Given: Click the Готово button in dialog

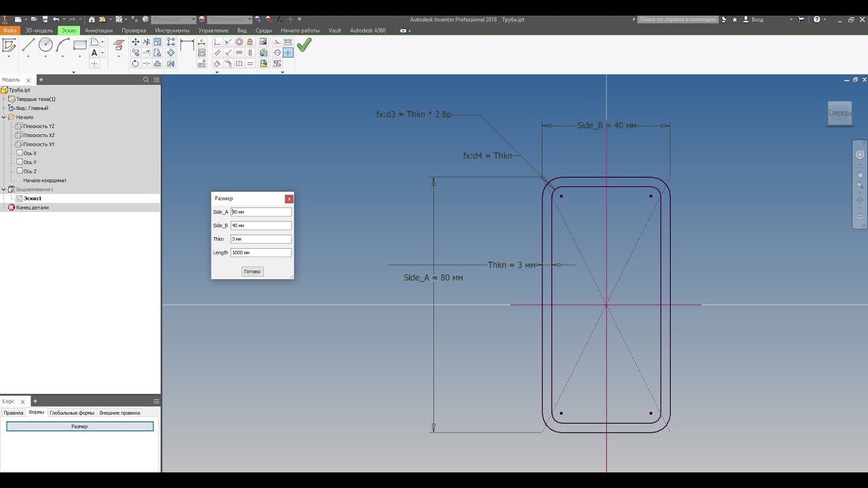Looking at the screenshot, I should point(252,271).
